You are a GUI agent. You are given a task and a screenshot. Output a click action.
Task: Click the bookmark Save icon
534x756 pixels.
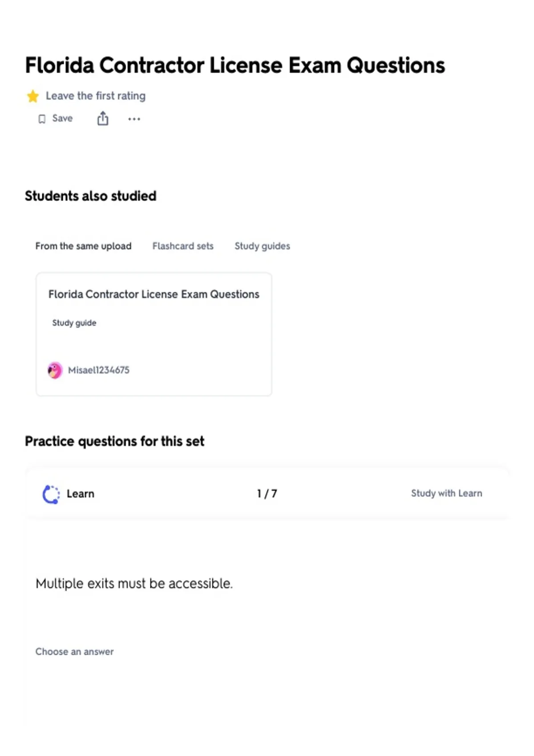click(x=42, y=119)
